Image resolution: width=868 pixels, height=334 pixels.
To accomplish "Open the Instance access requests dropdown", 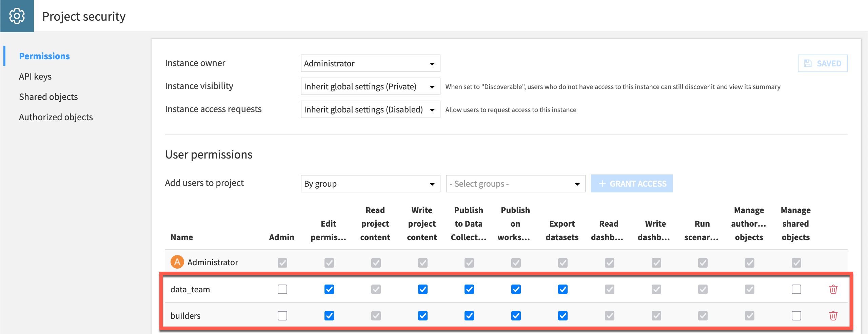I will 370,109.
